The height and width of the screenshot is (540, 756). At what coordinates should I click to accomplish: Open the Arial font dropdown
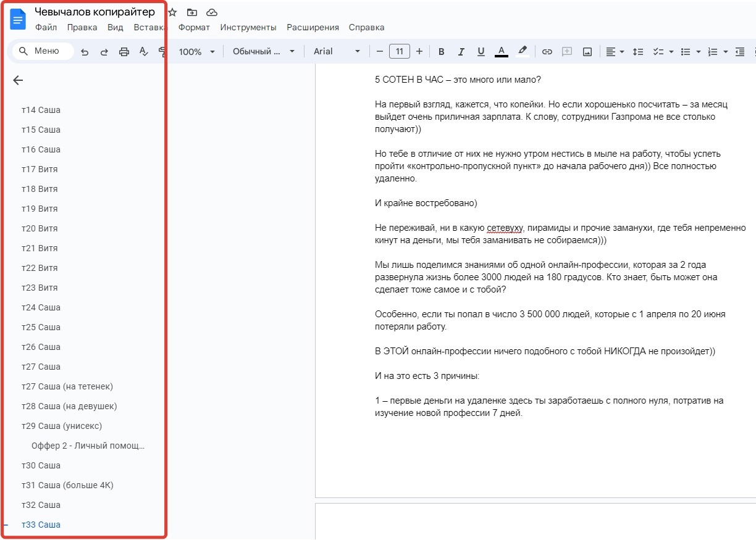[x=337, y=52]
